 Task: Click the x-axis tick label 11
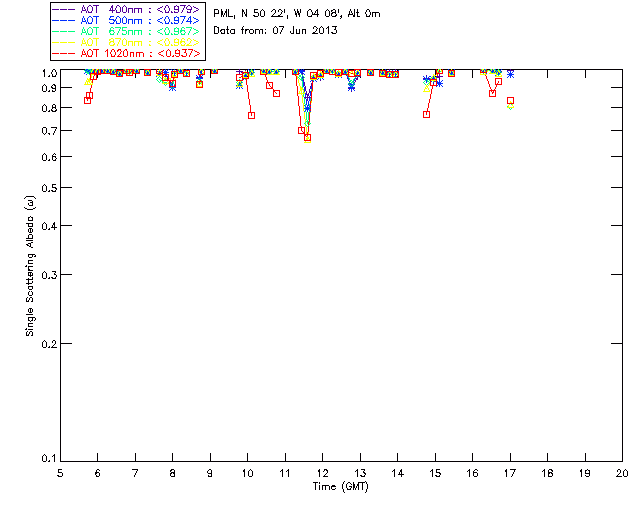[x=285, y=473]
